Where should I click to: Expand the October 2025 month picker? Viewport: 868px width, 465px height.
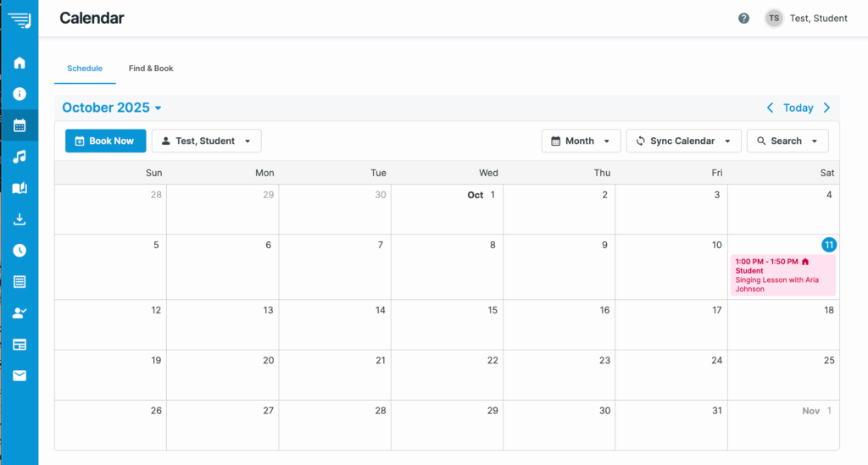point(112,108)
